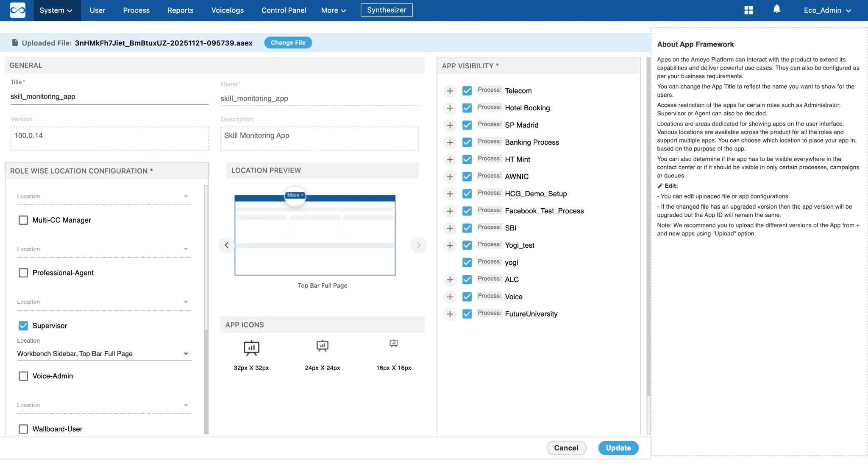Screen dimensions: 868x473
Task: Expand the SP Madrid process plus icon
Action: click(x=450, y=125)
